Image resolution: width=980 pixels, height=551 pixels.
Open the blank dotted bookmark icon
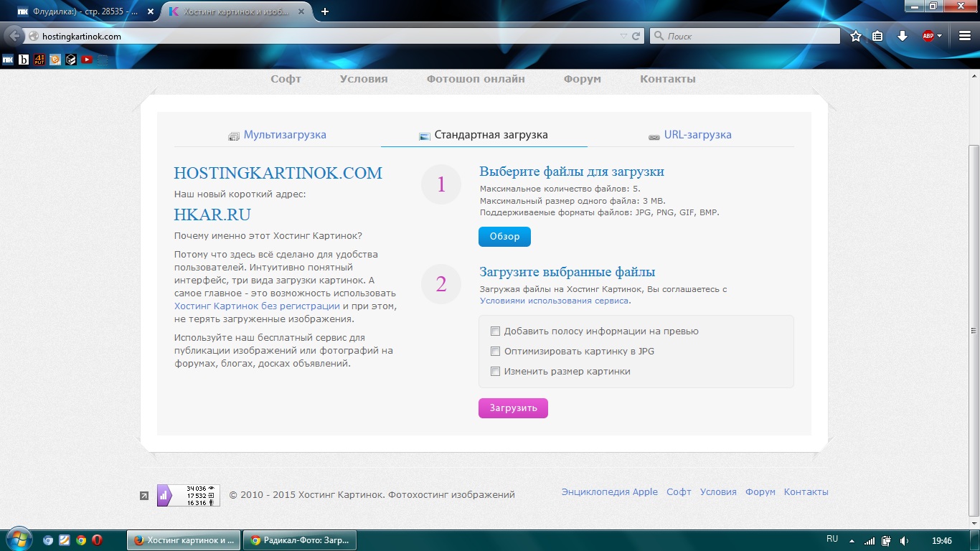coord(103,60)
